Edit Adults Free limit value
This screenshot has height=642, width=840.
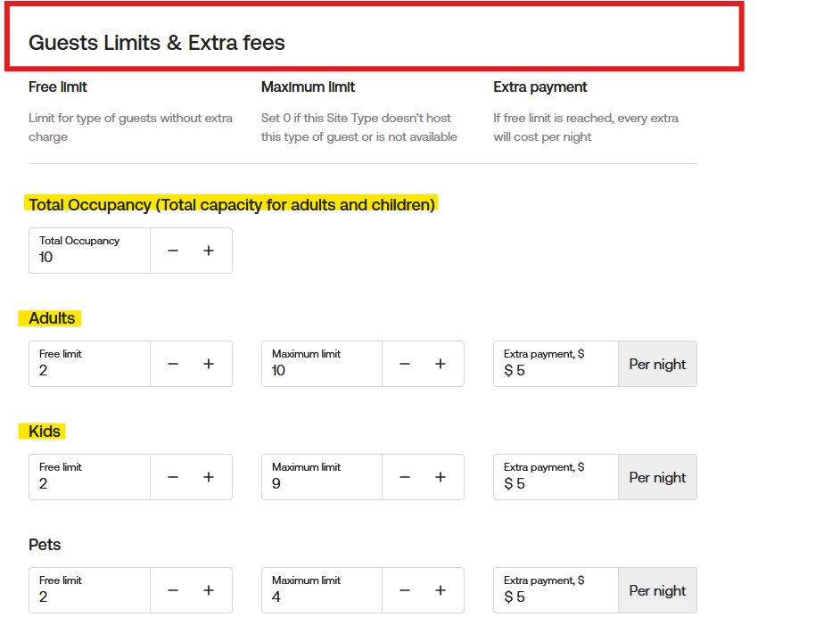[89, 364]
